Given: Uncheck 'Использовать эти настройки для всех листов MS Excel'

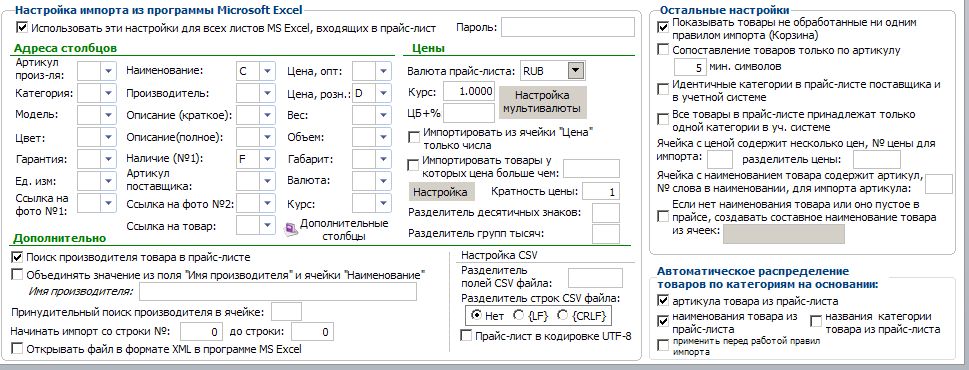Looking at the screenshot, I should (x=22, y=28).
